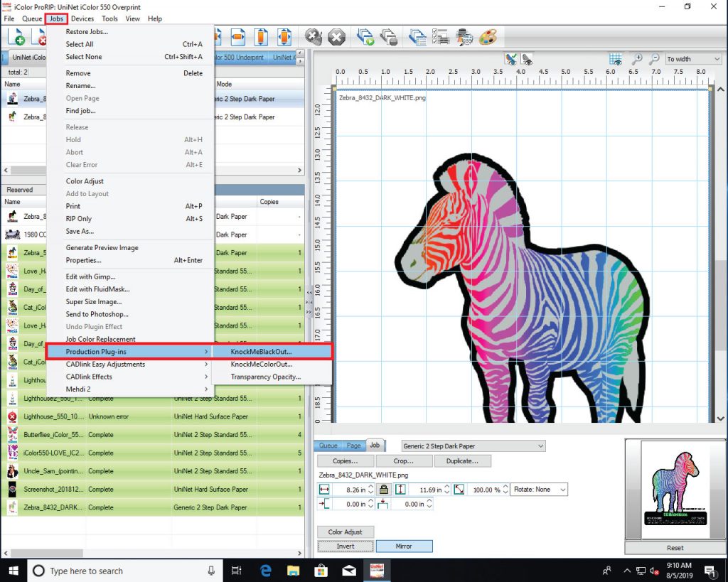Choose RIP Only from Jobs menu
Viewport: 728px width, 582px height.
[x=129, y=219]
